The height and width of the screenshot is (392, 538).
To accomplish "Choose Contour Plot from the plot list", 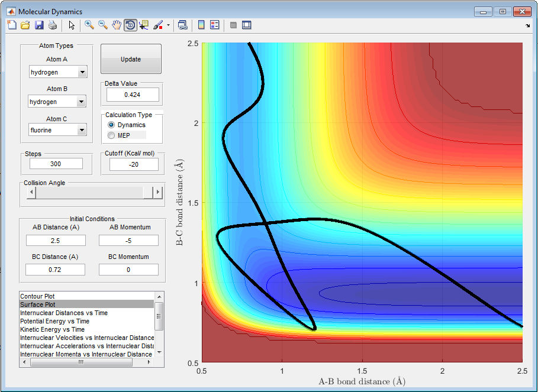I will [38, 296].
